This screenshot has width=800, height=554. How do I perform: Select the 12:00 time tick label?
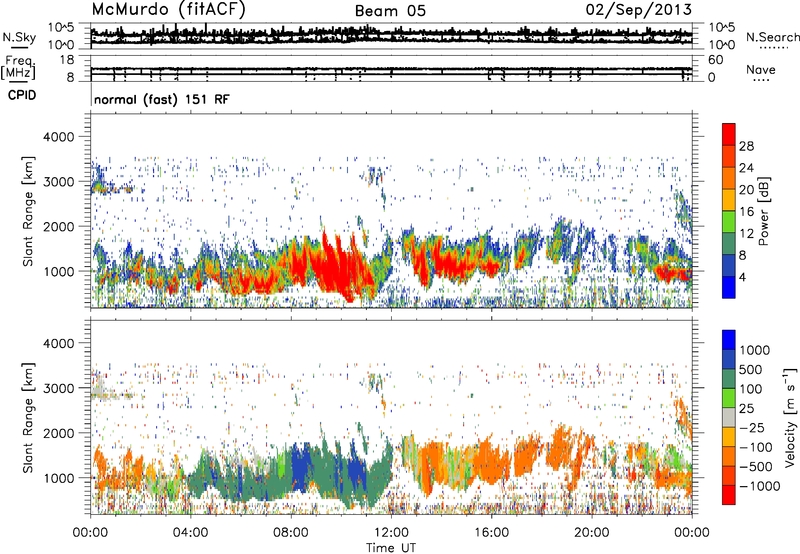[x=391, y=533]
